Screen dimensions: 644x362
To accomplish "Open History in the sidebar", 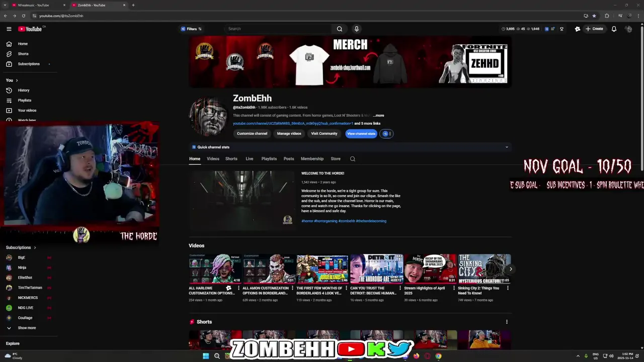I will point(24,90).
